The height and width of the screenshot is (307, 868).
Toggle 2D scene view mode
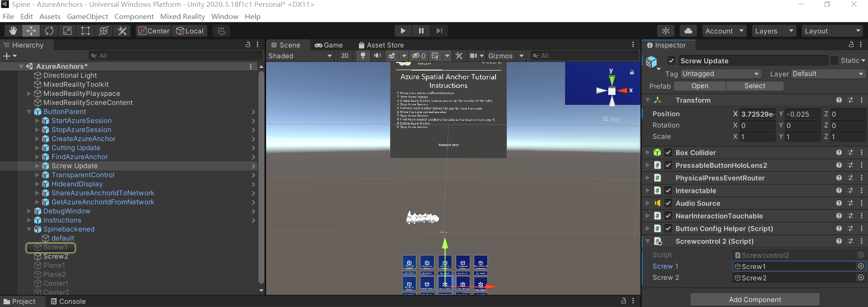pyautogui.click(x=345, y=56)
